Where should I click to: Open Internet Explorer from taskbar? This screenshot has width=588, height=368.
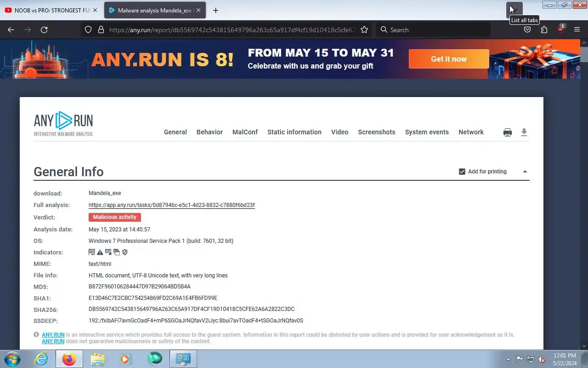(x=41, y=359)
